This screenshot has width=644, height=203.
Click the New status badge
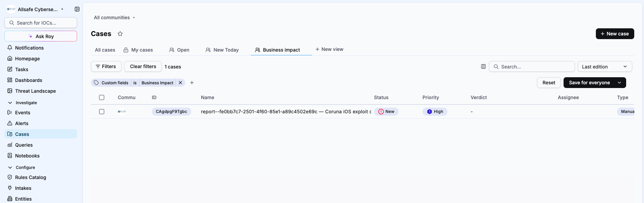coord(386,112)
